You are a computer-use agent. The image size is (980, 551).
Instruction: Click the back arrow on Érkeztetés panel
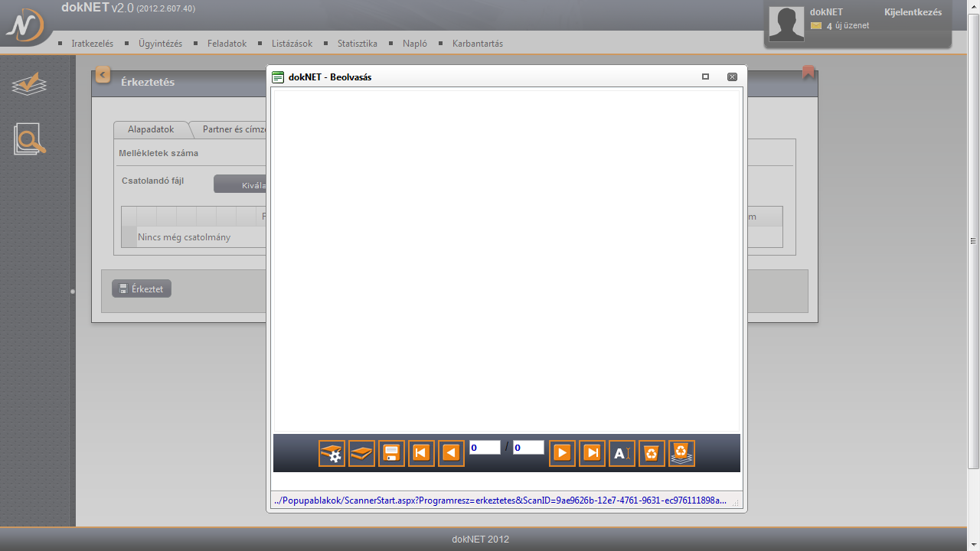103,75
